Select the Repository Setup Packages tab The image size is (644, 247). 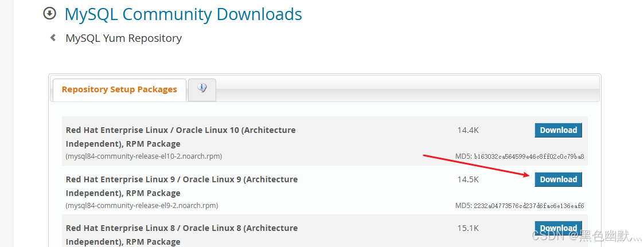pyautogui.click(x=119, y=89)
